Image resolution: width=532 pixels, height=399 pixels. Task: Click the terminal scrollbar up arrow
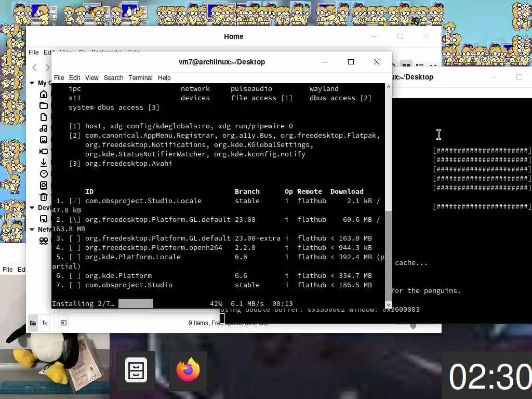(389, 87)
